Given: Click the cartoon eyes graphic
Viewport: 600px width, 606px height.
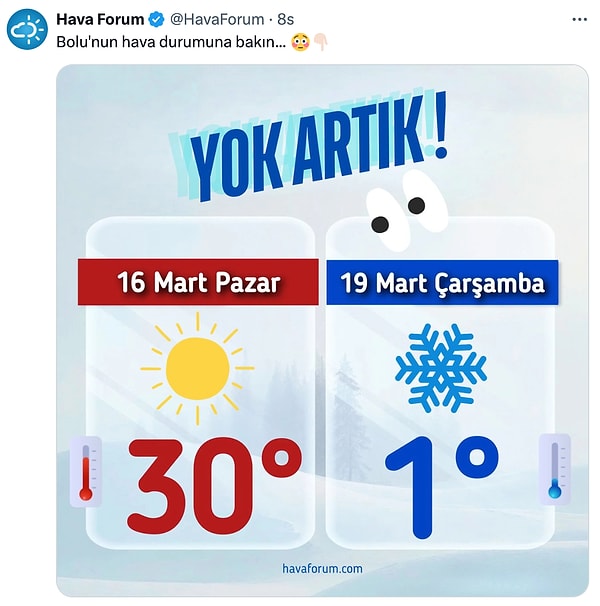Looking at the screenshot, I should pos(407,209).
